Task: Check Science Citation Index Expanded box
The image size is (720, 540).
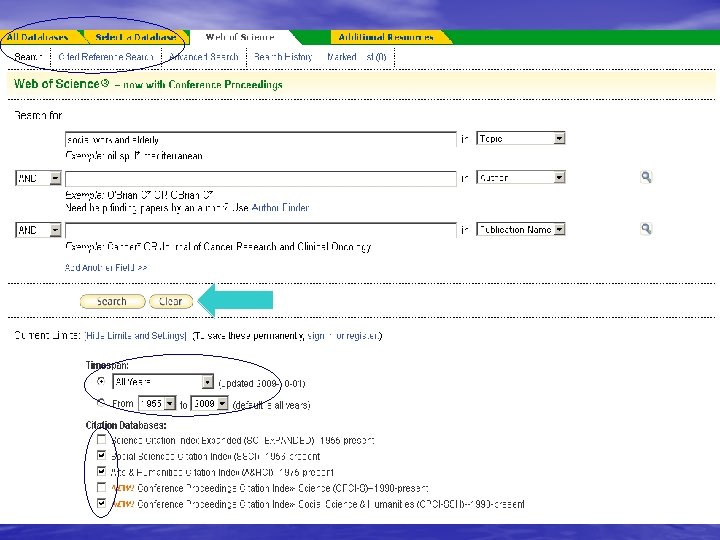Action: click(101, 439)
